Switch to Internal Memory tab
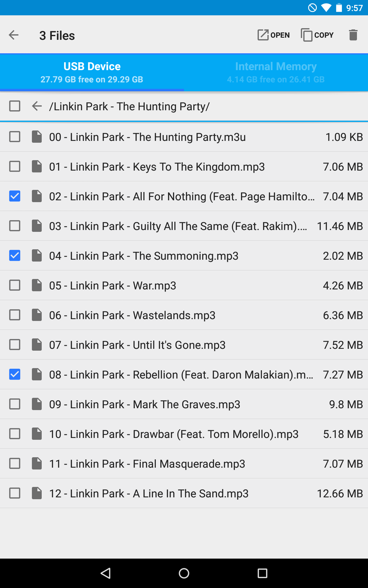 click(x=276, y=73)
